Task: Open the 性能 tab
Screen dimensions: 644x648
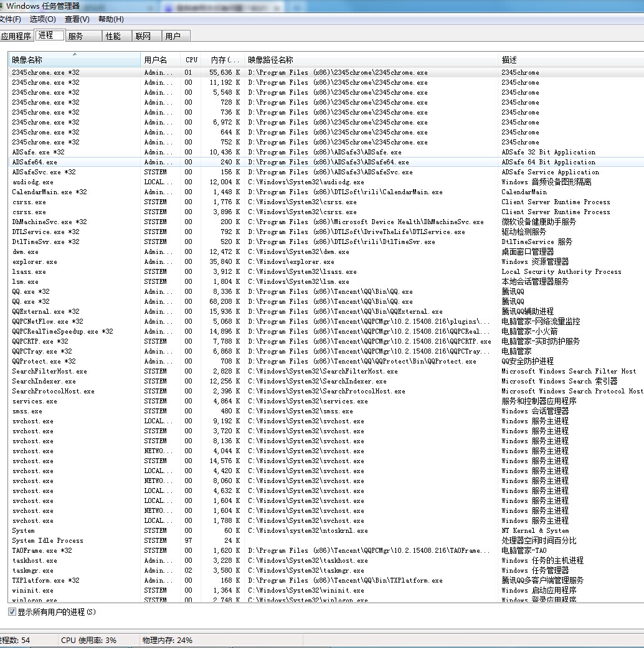Action: 117,36
